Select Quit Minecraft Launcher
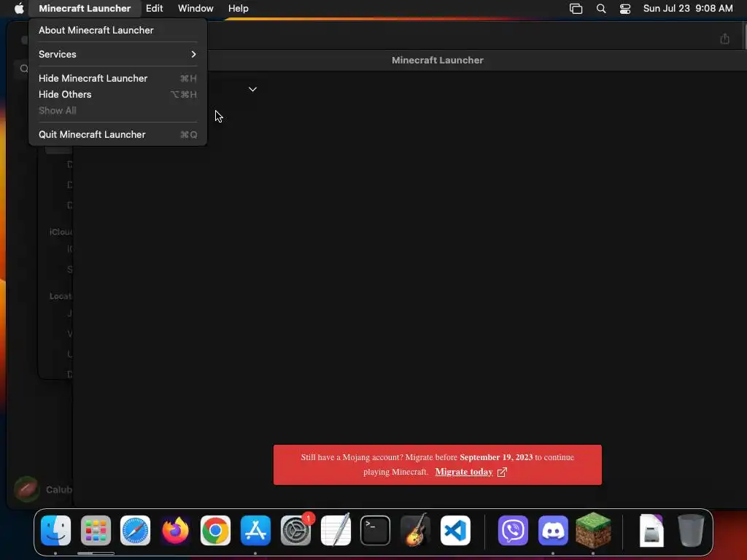Image resolution: width=747 pixels, height=560 pixels. [117, 134]
